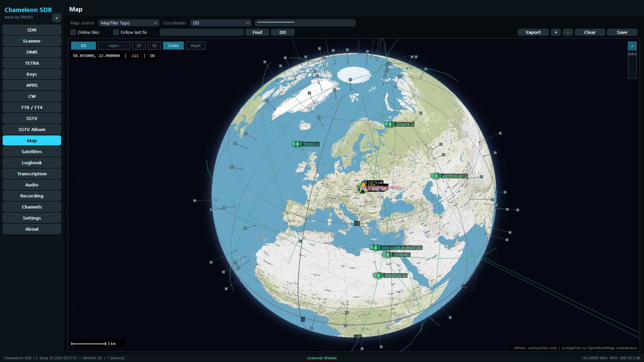Open the About section
Image resolution: width=644 pixels, height=362 pixels.
(32, 229)
